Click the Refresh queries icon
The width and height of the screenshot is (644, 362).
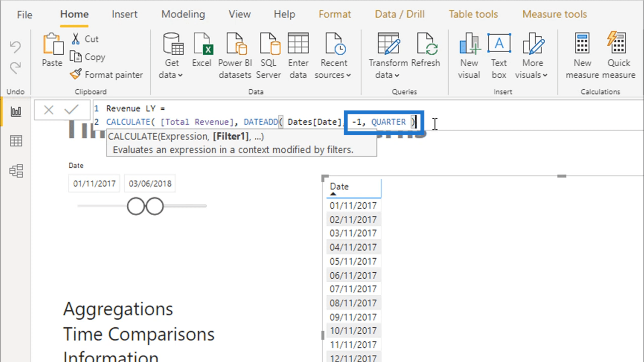(x=426, y=44)
